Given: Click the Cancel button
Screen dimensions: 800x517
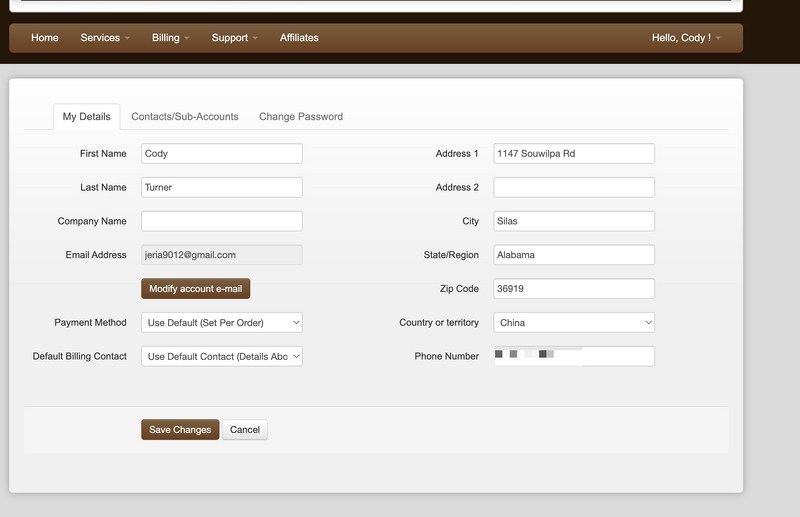Looking at the screenshot, I should click(x=245, y=430).
